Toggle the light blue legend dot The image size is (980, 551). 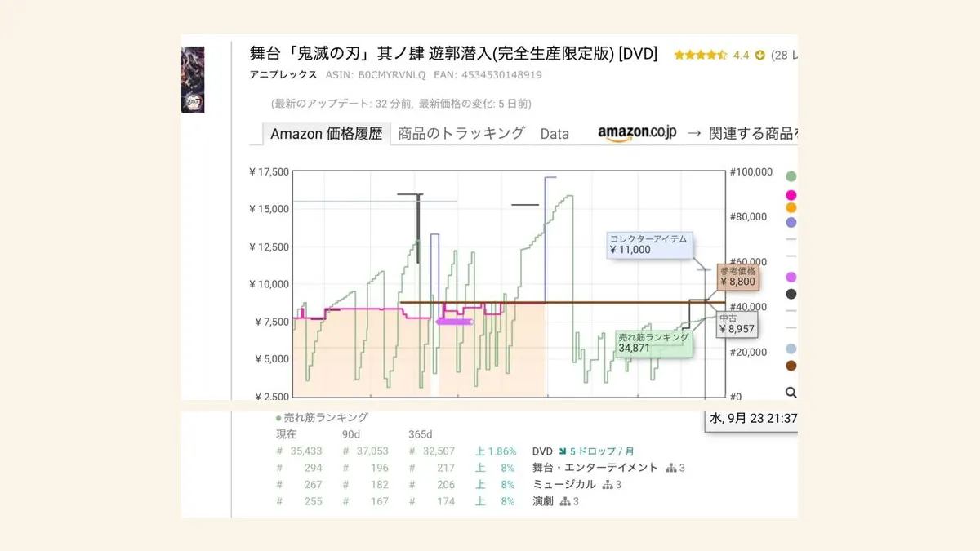tap(791, 349)
